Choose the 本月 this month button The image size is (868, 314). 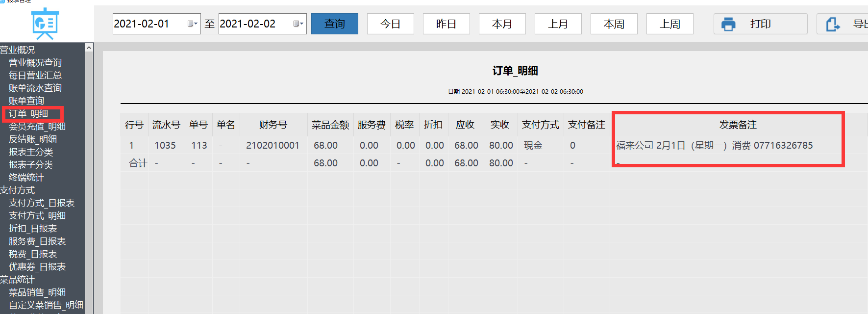pyautogui.click(x=502, y=24)
